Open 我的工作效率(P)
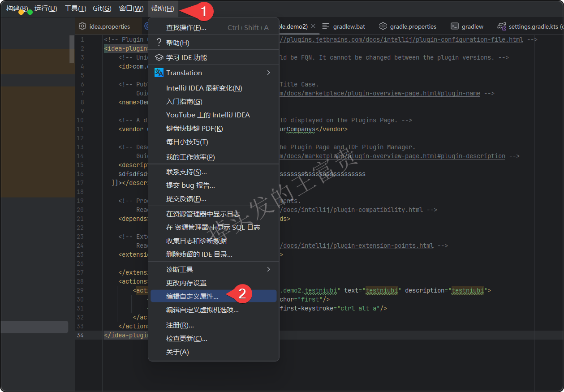 (x=214, y=157)
